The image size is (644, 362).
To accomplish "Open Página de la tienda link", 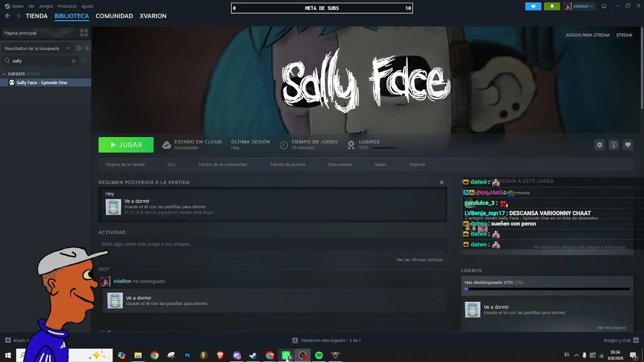I will click(x=125, y=164).
